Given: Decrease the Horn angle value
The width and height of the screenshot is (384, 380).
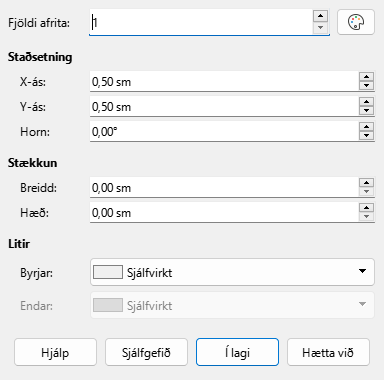Looking at the screenshot, I should pyautogui.click(x=366, y=136).
